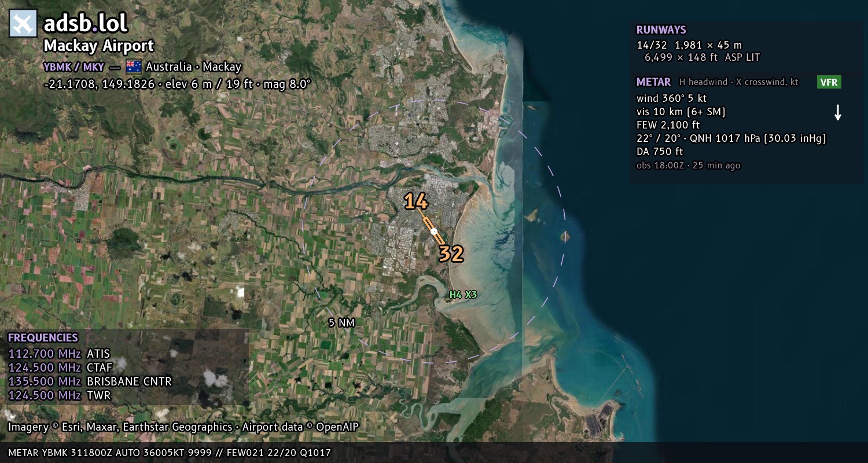Click the obs 18:00Z observation time
This screenshot has width=868, height=463.
(x=688, y=166)
